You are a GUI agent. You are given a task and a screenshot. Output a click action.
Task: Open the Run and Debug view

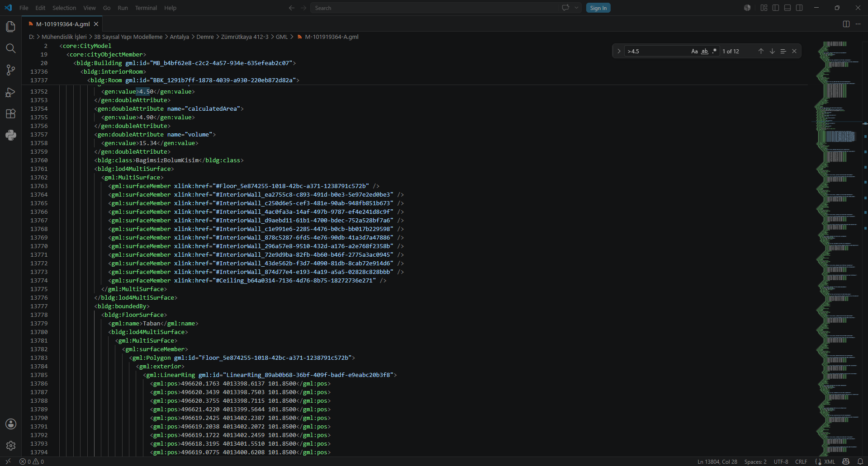pos(11,92)
